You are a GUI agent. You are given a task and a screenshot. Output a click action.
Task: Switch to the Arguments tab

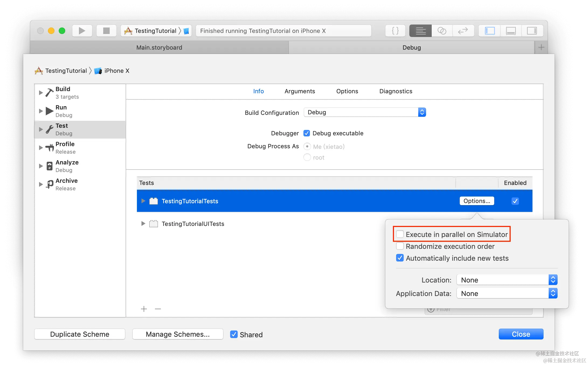[300, 91]
